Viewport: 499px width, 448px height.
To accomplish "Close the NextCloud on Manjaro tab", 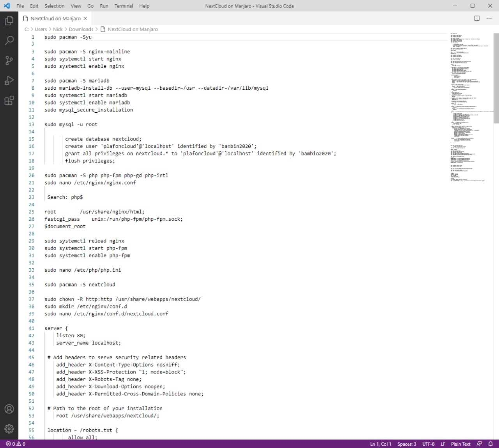I will point(85,18).
